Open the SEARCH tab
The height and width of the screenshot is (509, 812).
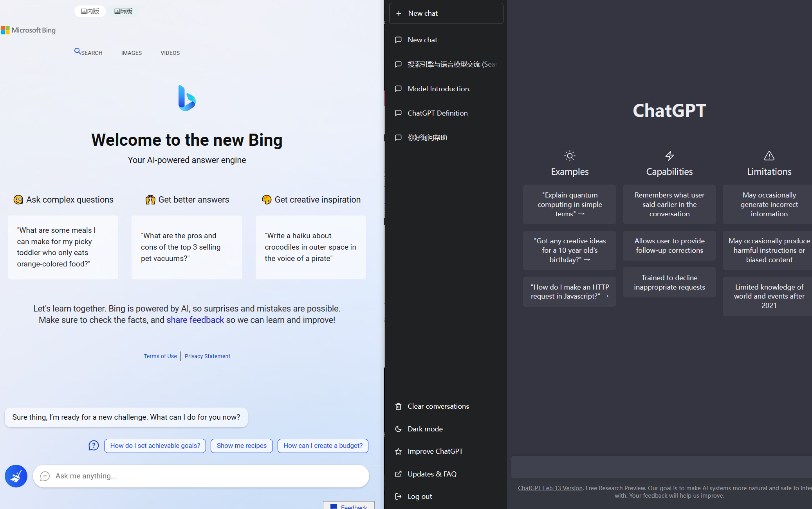click(88, 52)
